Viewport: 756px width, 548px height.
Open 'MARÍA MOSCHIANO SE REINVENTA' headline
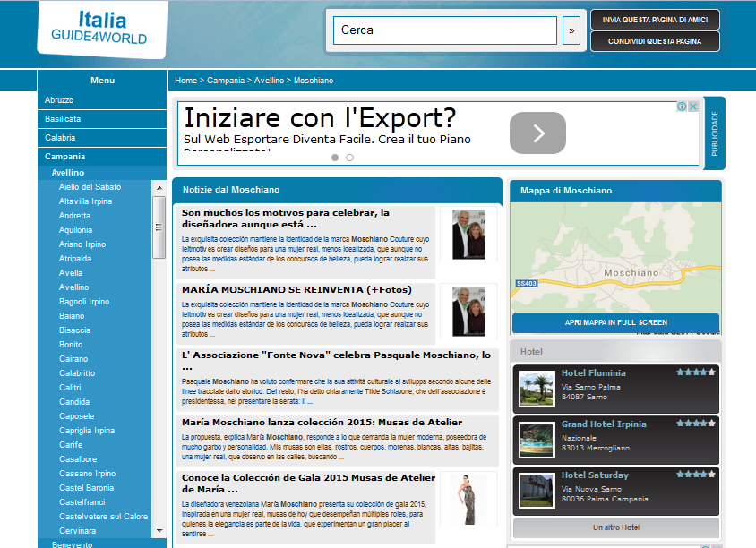pyautogui.click(x=297, y=289)
